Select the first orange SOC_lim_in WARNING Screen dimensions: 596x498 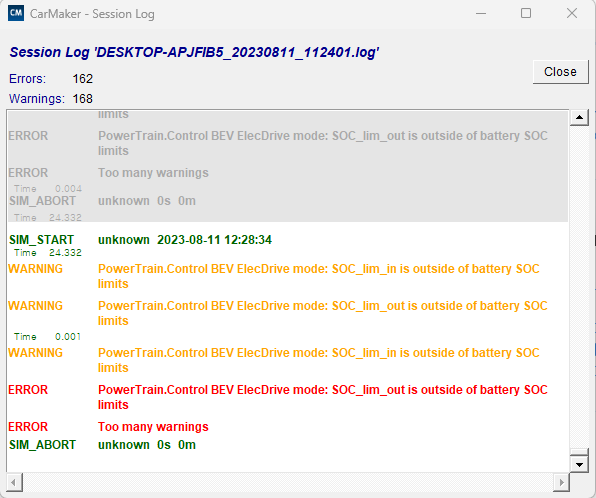point(274,276)
